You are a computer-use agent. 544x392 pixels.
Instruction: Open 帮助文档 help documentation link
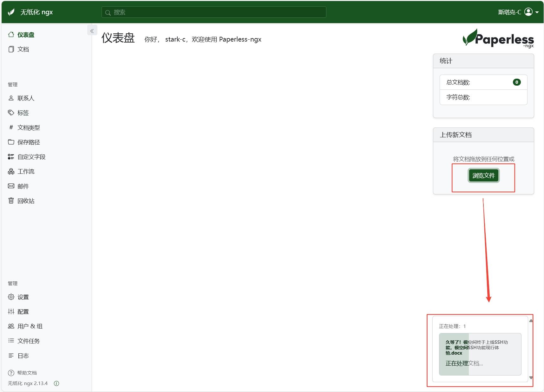click(27, 373)
